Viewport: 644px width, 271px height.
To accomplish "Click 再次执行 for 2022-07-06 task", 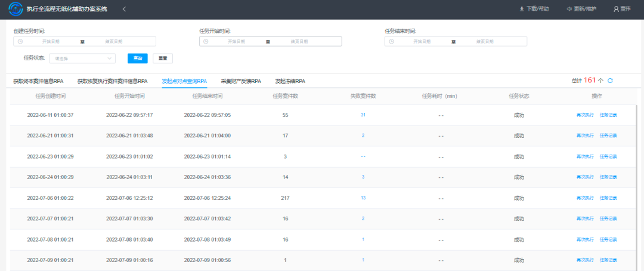I will pyautogui.click(x=585, y=198).
